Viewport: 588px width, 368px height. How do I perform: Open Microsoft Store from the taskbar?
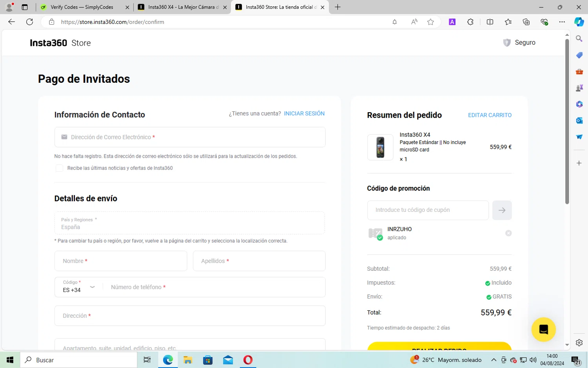(x=208, y=360)
